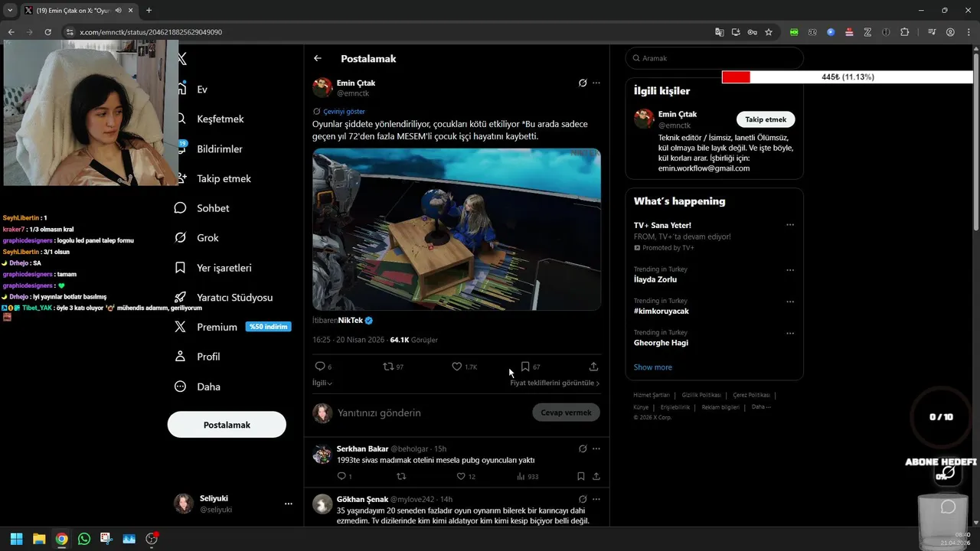Viewport: 980px width, 551px height.
Task: Click the Postalamak post button
Action: click(x=227, y=425)
